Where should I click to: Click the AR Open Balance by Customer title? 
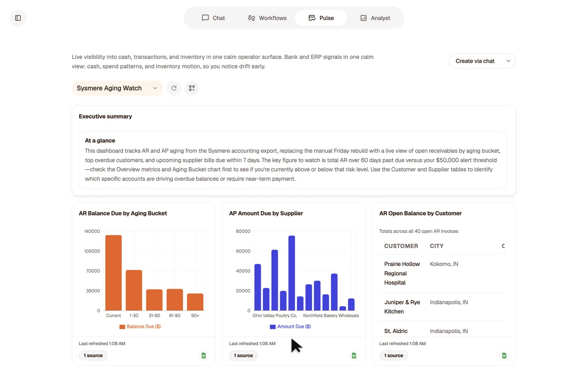point(420,213)
